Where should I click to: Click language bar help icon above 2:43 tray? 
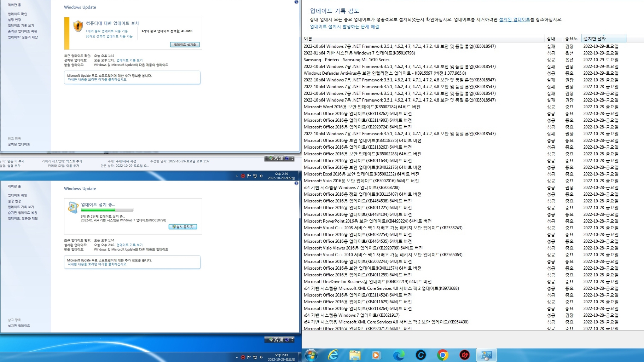pos(287,340)
